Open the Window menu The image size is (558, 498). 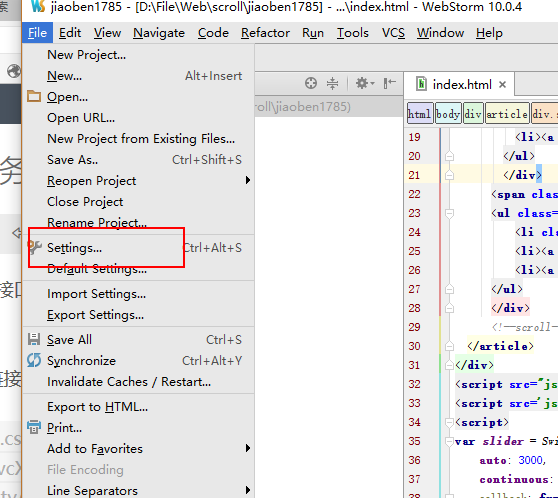(440, 33)
